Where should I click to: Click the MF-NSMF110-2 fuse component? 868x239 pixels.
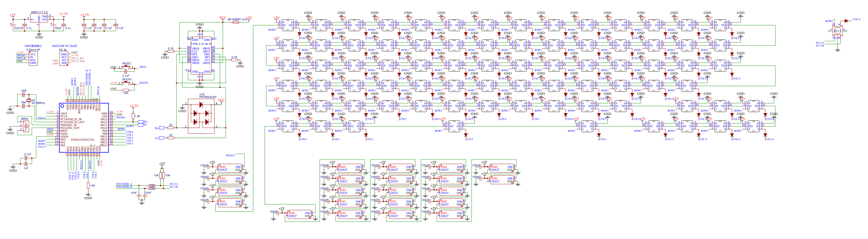click(236, 22)
